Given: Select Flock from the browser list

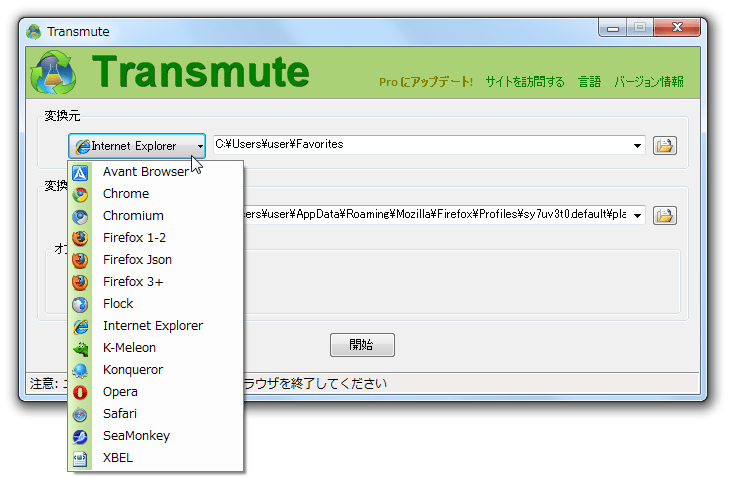Looking at the screenshot, I should [155, 303].
